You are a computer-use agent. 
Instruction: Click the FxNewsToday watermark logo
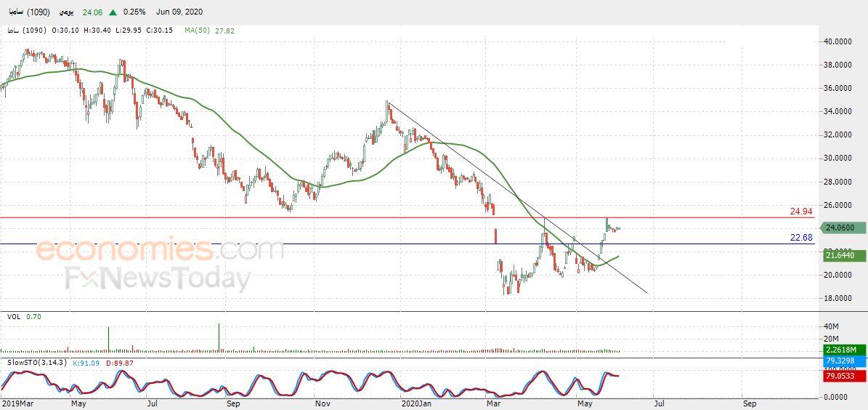coord(158,278)
